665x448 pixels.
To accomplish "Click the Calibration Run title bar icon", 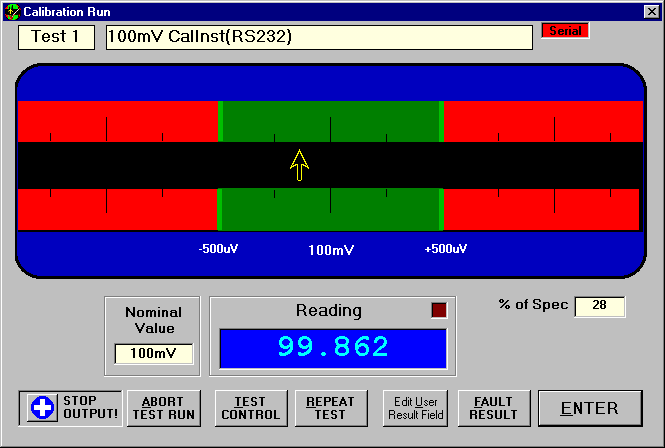I will 11,11.
